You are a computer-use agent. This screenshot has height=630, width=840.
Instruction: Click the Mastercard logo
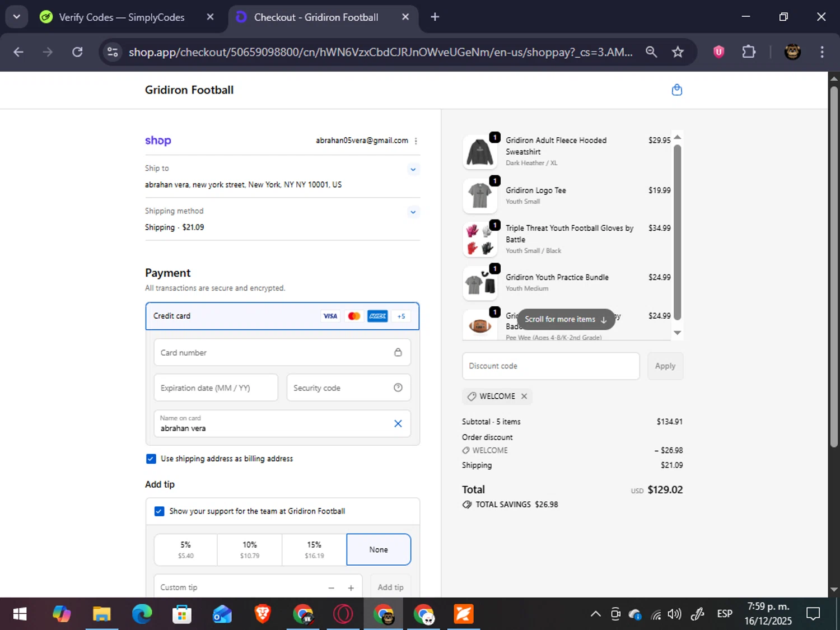pyautogui.click(x=354, y=316)
